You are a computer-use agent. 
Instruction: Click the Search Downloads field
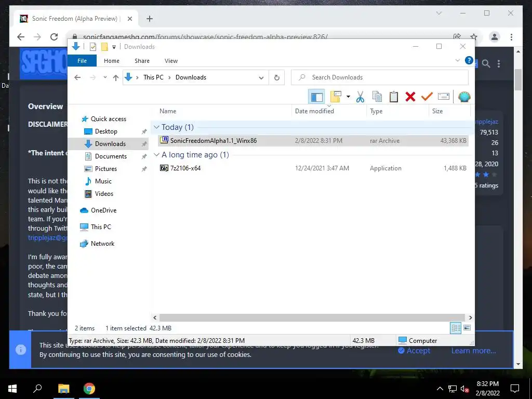click(x=380, y=77)
